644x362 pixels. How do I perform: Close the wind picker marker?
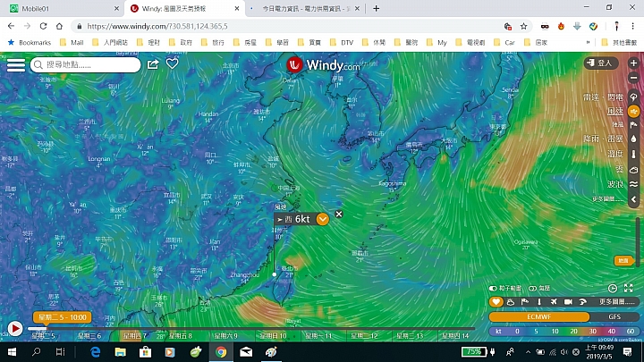click(339, 214)
